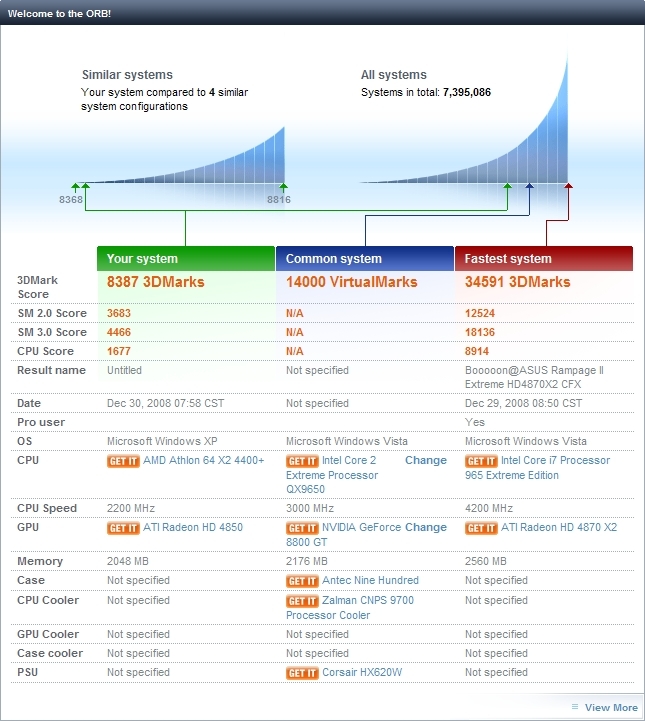Click GET IT badge beside Intel Core i7 Processor

(481, 461)
